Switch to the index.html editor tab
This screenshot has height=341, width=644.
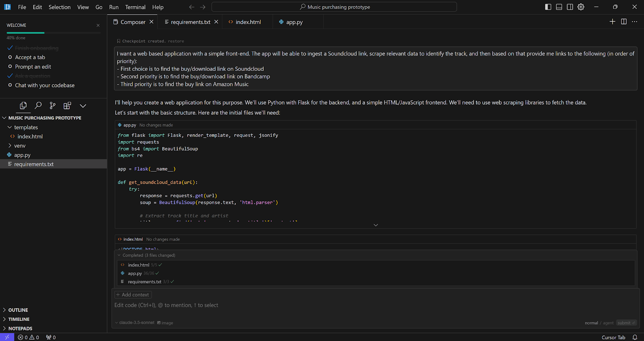[248, 22]
